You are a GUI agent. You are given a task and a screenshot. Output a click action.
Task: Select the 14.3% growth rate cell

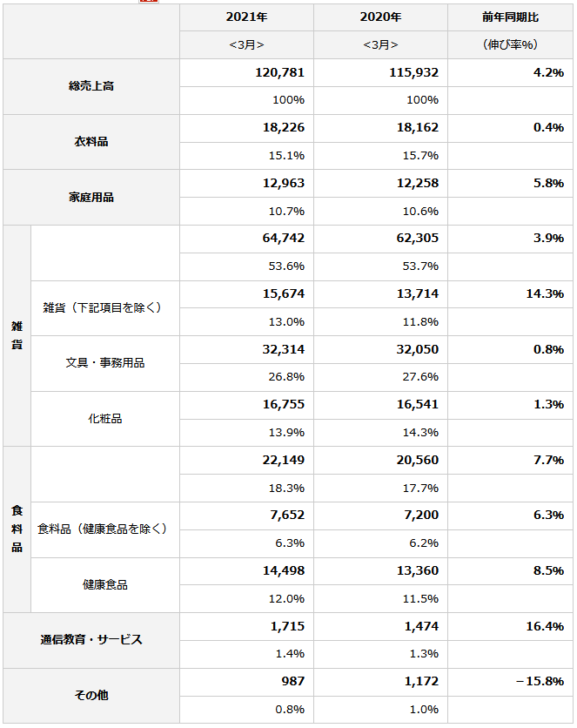point(545,293)
